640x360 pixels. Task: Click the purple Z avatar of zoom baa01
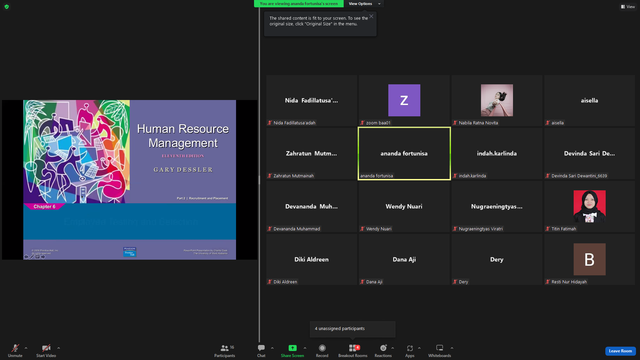pos(404,100)
